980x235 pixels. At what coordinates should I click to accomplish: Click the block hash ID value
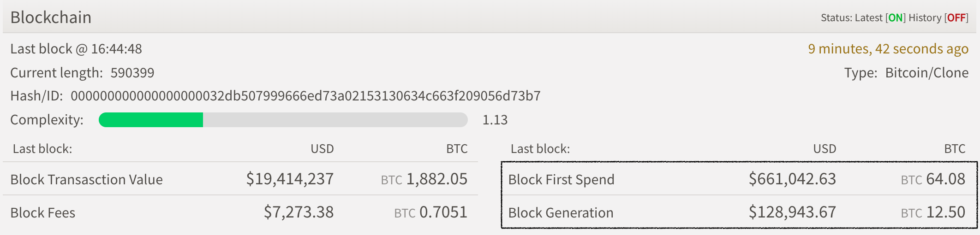coord(305,96)
